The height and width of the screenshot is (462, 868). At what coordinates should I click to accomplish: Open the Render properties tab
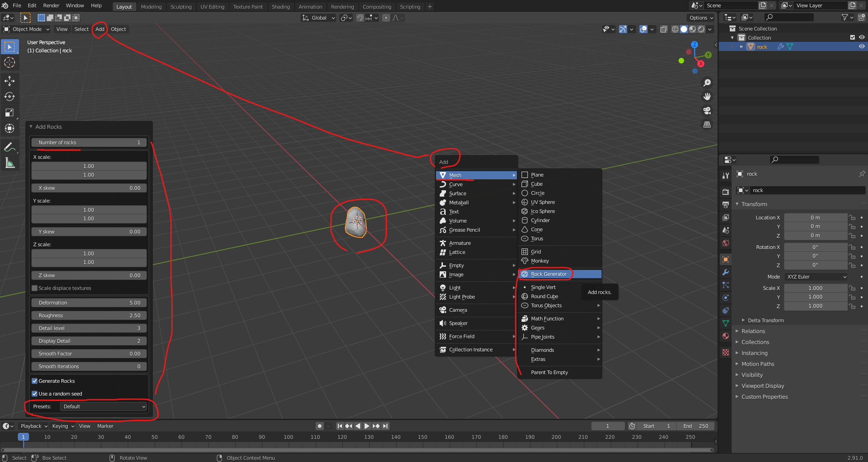726,192
